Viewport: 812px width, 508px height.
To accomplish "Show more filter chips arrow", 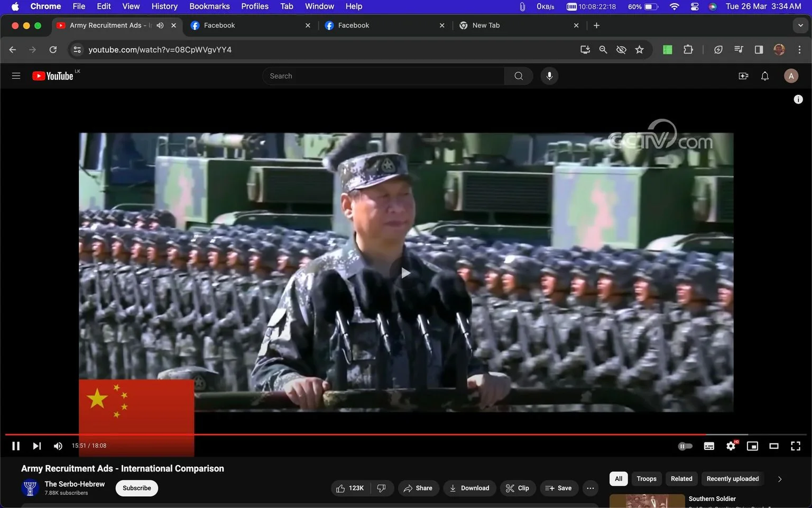I will pyautogui.click(x=780, y=479).
